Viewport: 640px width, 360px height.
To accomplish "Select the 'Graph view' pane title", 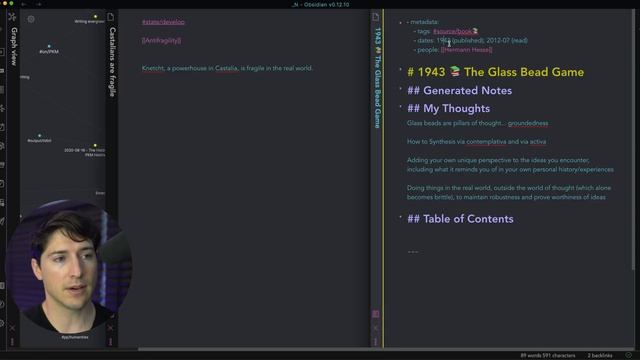I will click(x=14, y=46).
